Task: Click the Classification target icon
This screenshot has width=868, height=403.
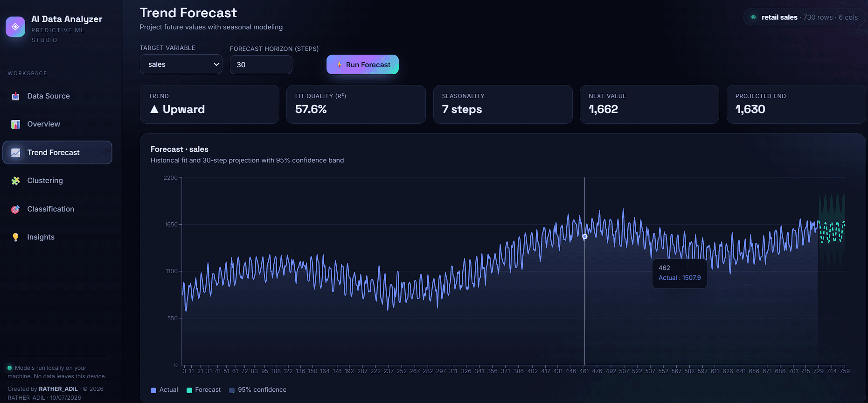Action: click(x=15, y=209)
